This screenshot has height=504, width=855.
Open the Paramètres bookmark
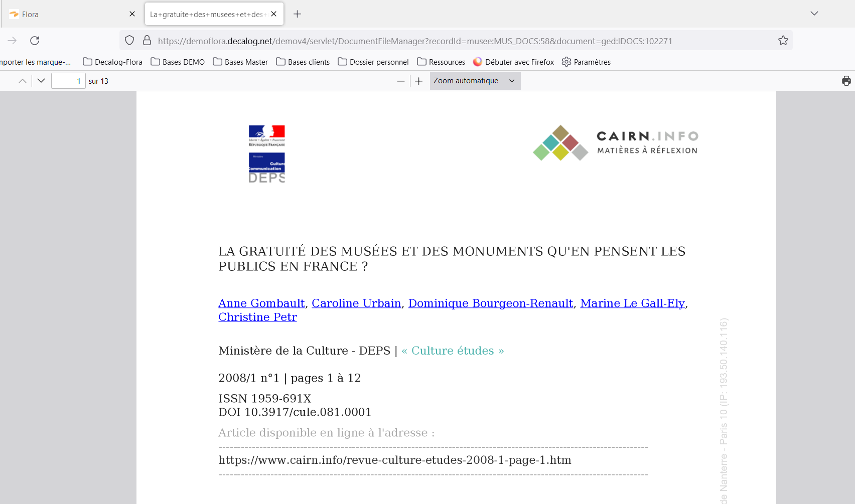coord(586,62)
